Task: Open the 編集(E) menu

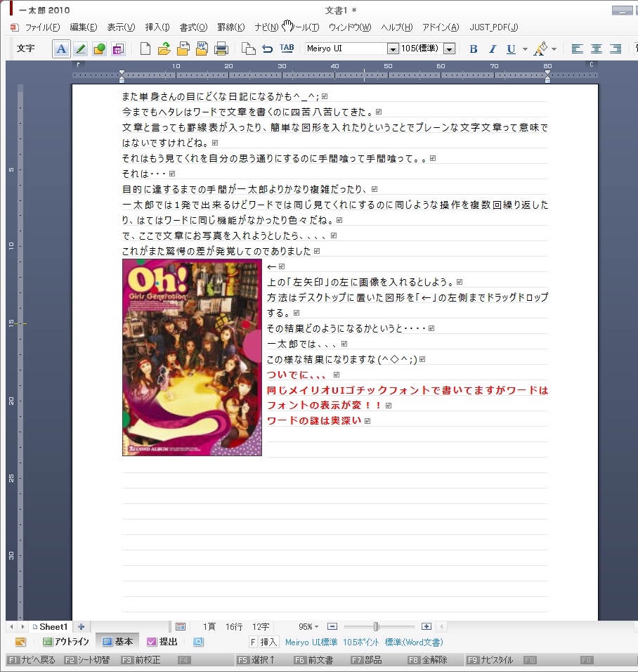Action: pyautogui.click(x=84, y=27)
